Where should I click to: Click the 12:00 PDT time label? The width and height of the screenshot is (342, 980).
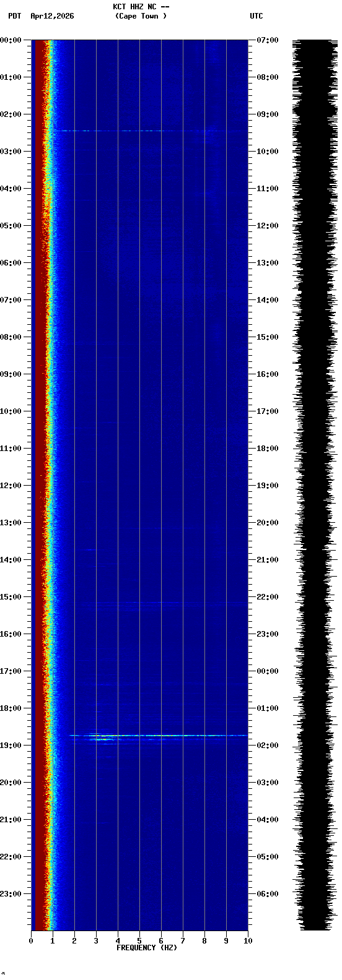pyautogui.click(x=11, y=486)
